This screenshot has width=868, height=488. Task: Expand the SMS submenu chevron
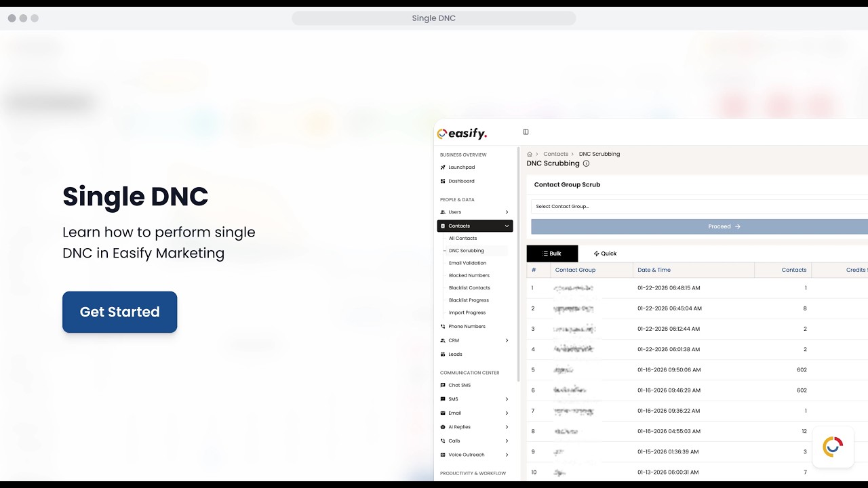(x=507, y=399)
